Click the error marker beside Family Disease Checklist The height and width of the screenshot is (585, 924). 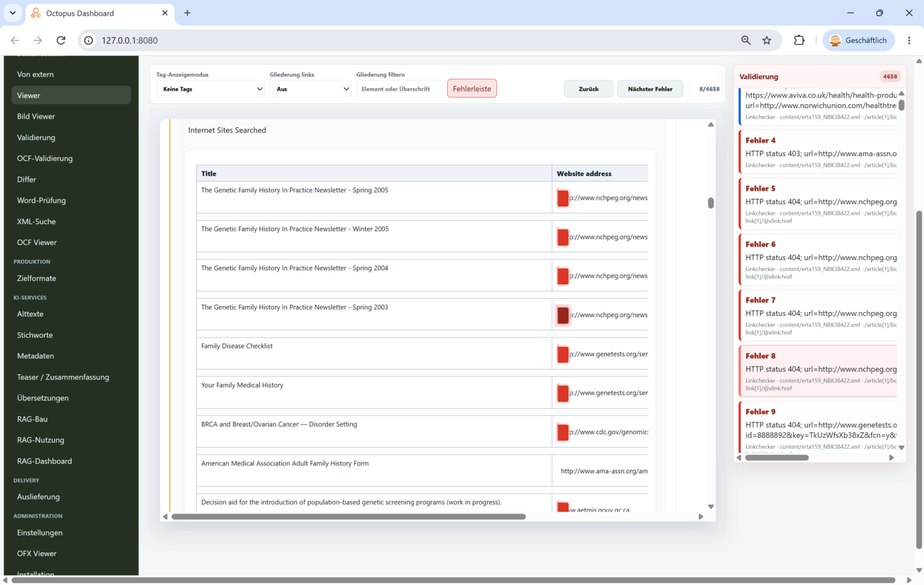click(562, 354)
